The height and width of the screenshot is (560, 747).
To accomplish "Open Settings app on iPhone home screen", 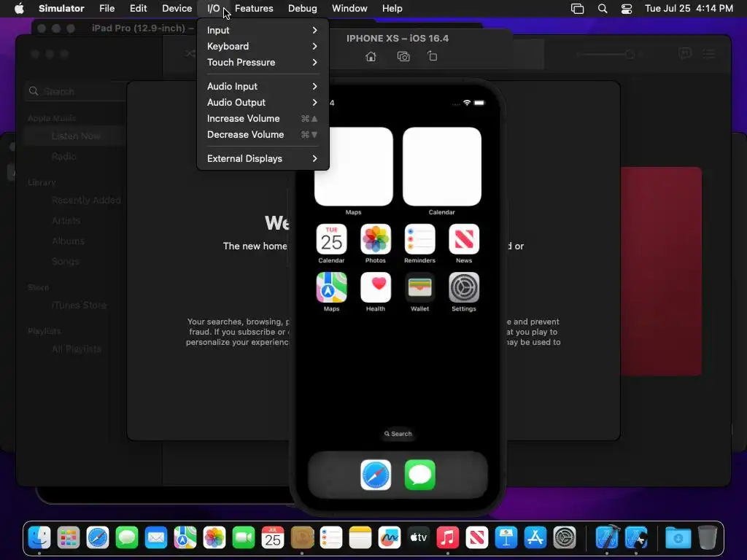I will [464, 287].
